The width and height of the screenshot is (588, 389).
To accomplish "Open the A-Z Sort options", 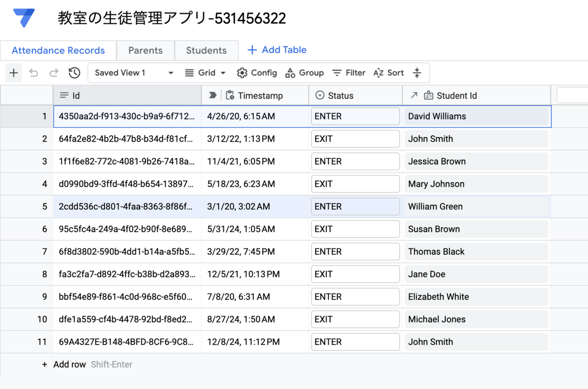I will pos(389,73).
